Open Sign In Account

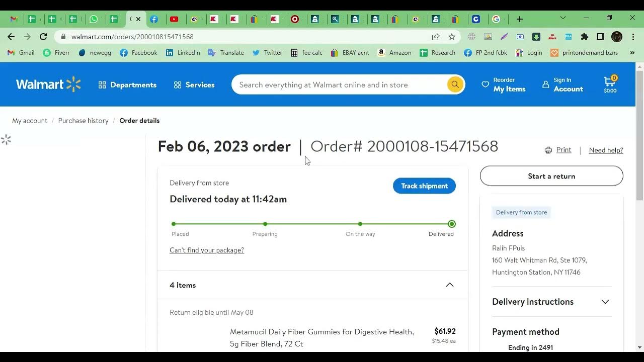pos(562,84)
